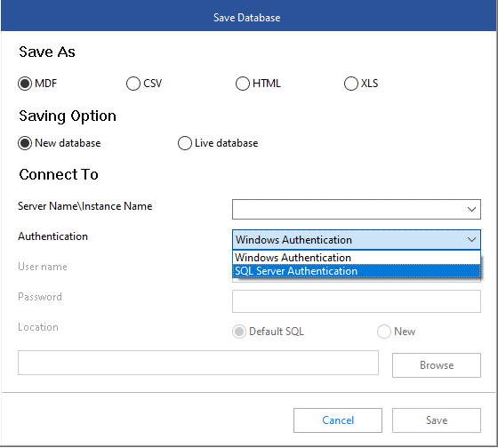Click the location path text box
The height and width of the screenshot is (448, 498).
pyautogui.click(x=197, y=363)
